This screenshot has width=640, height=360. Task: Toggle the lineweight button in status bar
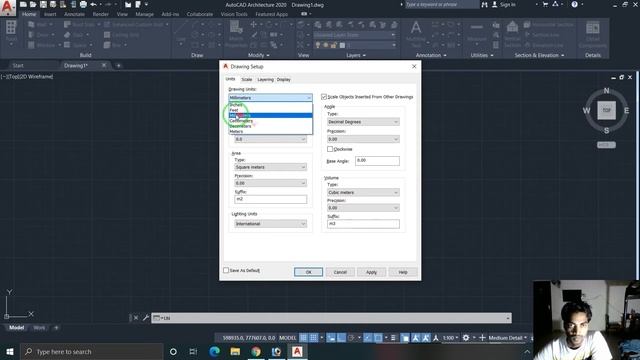393,338
